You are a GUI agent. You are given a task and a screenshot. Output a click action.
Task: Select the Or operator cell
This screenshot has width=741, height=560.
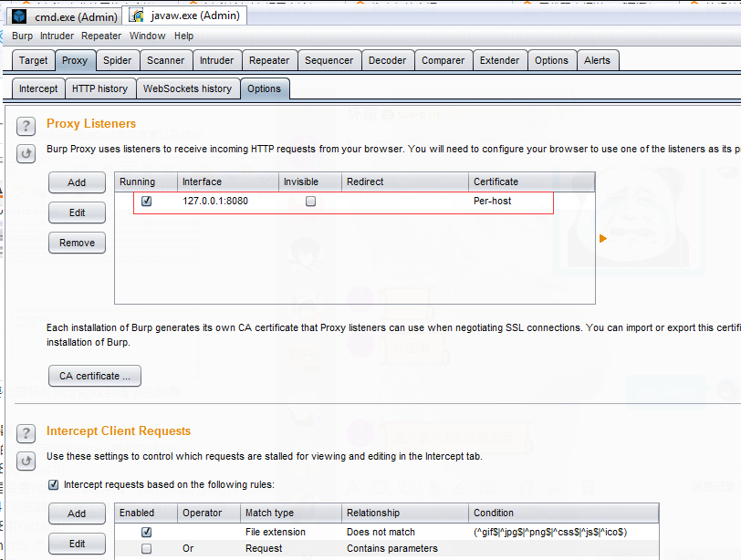(188, 549)
